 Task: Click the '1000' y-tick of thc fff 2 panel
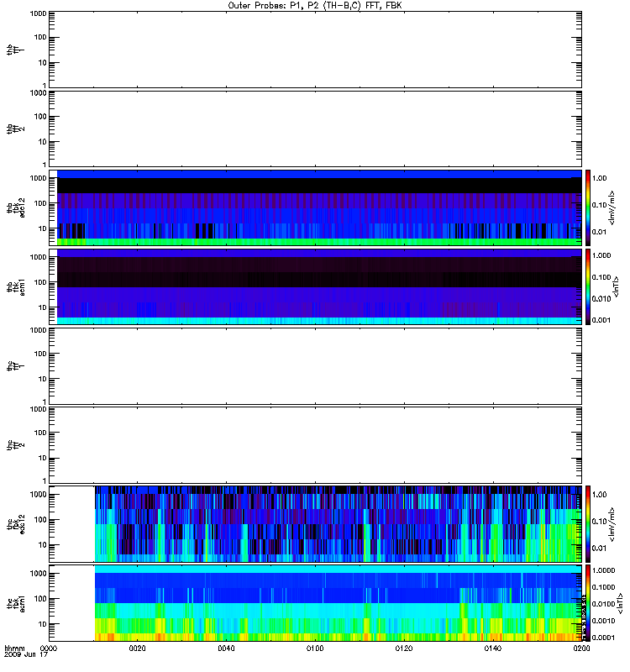coord(39,409)
